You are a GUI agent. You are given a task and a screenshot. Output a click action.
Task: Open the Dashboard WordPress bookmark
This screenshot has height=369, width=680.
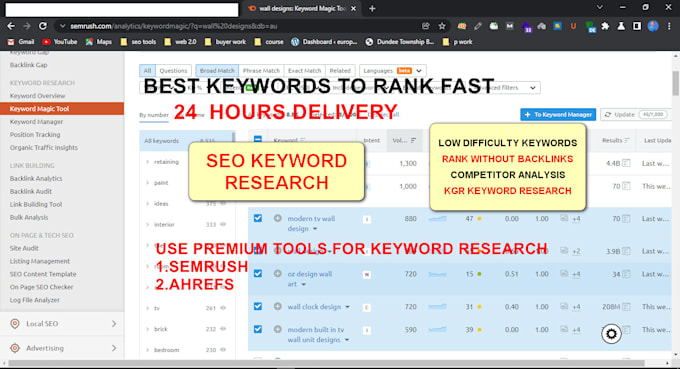[x=324, y=42]
